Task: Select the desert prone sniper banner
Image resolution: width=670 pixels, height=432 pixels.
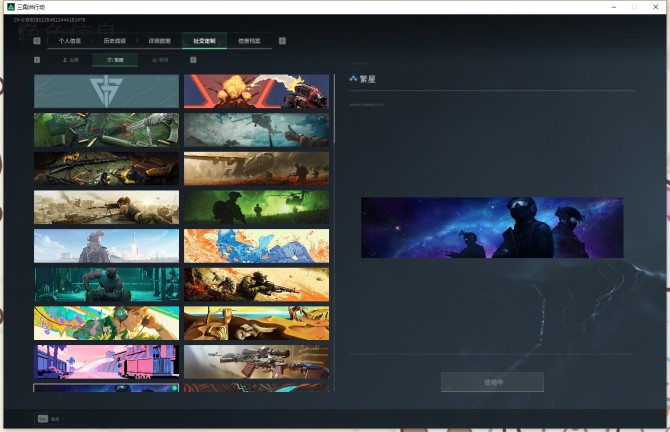Action: click(x=106, y=207)
